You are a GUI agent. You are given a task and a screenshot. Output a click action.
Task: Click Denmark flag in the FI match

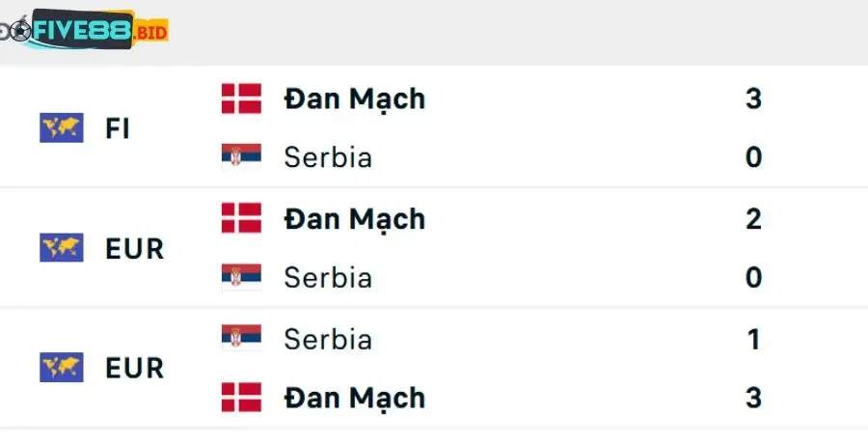(x=241, y=98)
